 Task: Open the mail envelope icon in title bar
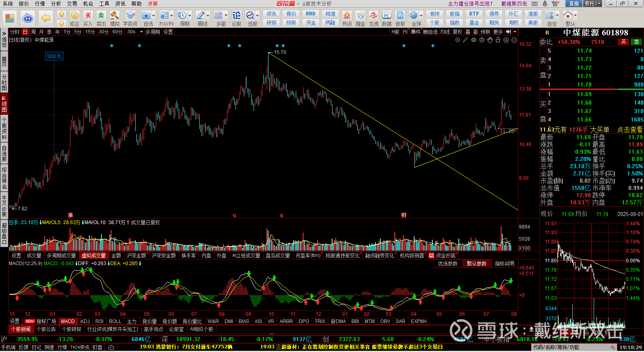point(535,4)
